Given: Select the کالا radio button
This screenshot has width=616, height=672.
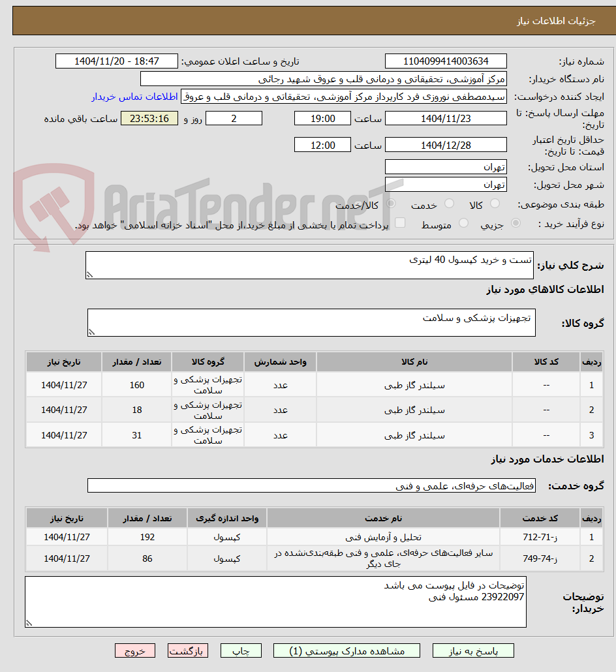Looking at the screenshot, I should click(495, 204).
